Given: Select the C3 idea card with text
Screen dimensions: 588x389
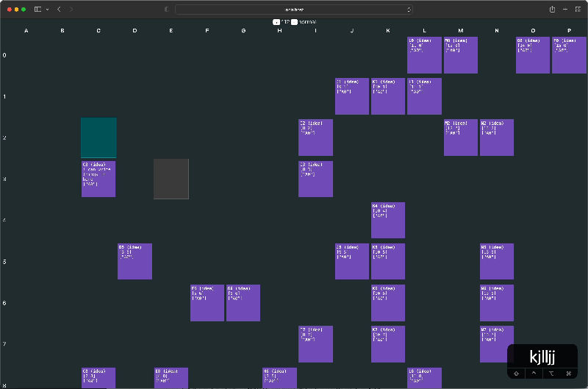Looking at the screenshot, I should 98,179.
